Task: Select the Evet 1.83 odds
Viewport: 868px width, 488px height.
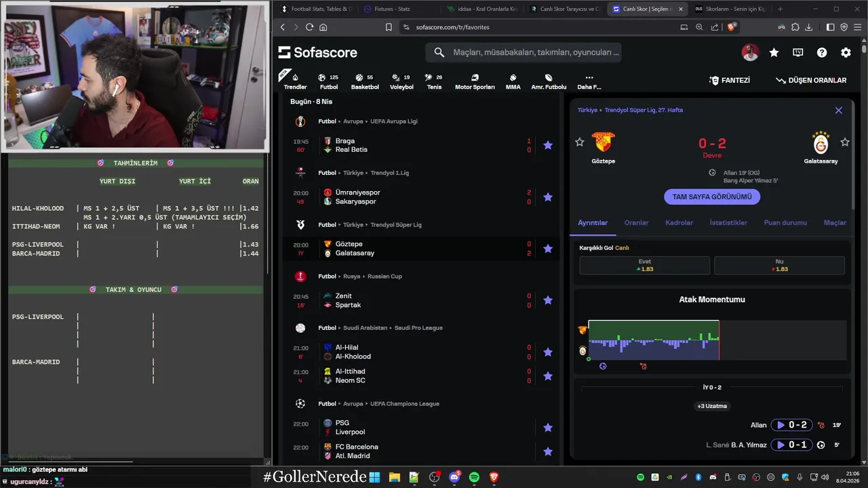Action: click(x=644, y=265)
